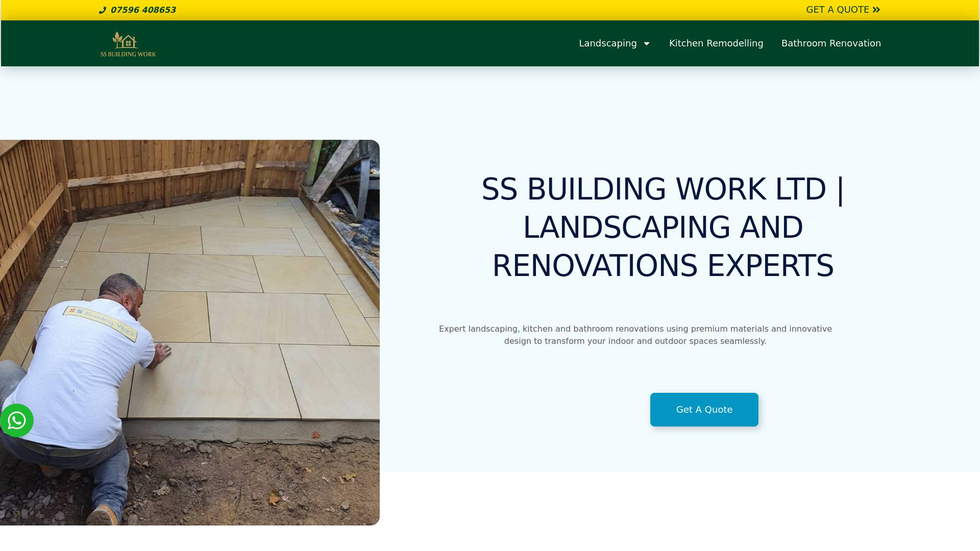Open the GET A QUOTE link in yellow bar
This screenshot has height=551, width=980.
pyautogui.click(x=837, y=10)
